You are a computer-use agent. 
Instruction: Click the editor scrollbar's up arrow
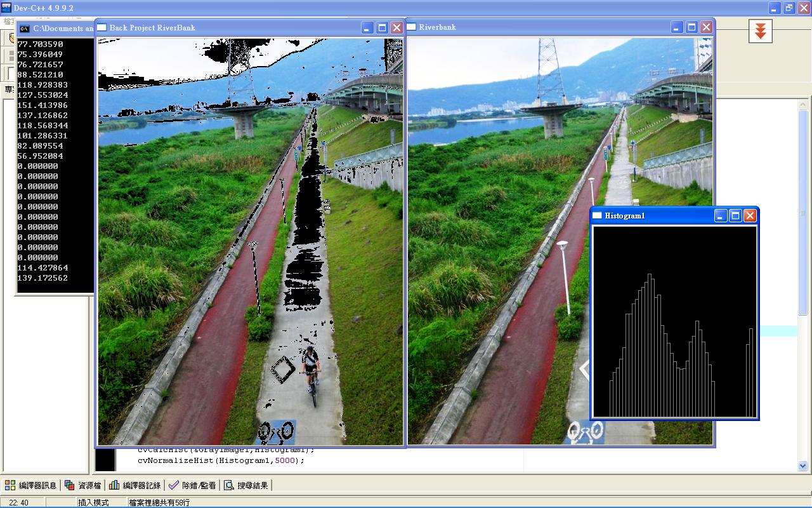click(x=803, y=104)
